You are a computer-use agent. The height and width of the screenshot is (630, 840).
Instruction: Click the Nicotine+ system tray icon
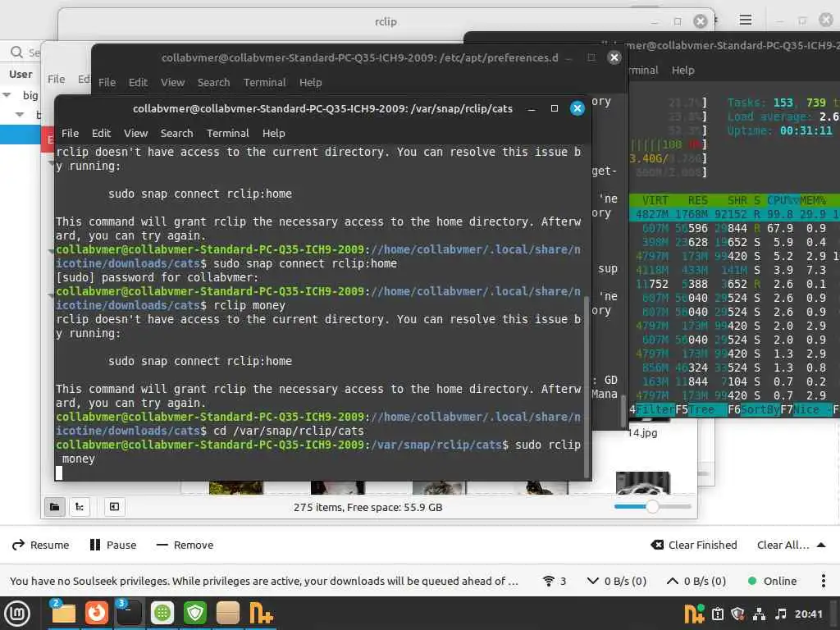[694, 614]
